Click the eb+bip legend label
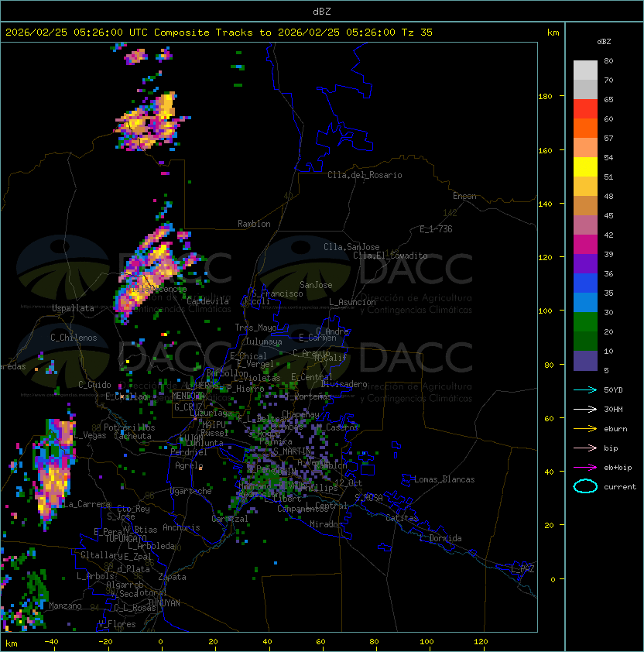 click(x=618, y=468)
